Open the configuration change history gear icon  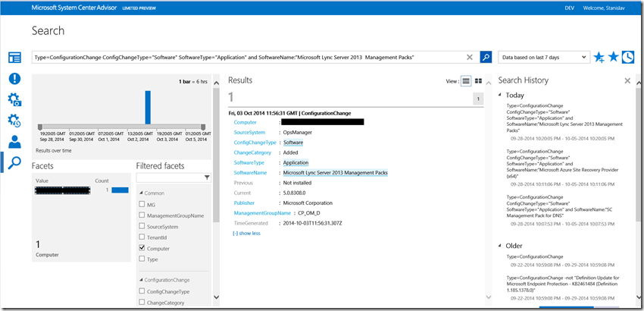pyautogui.click(x=14, y=121)
